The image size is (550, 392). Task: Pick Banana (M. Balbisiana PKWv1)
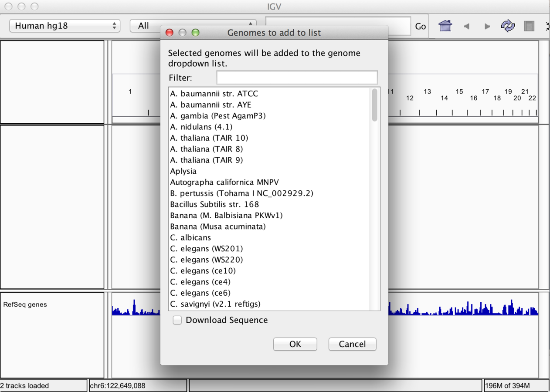(270, 215)
